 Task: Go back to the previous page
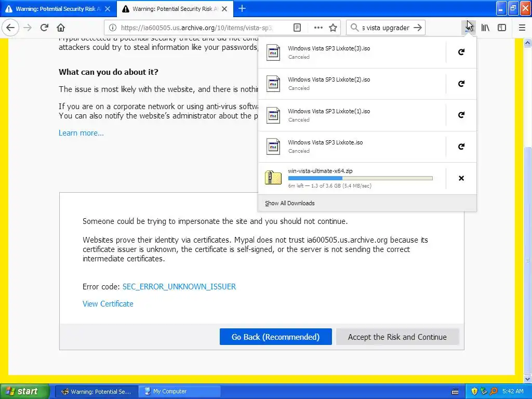10,28
